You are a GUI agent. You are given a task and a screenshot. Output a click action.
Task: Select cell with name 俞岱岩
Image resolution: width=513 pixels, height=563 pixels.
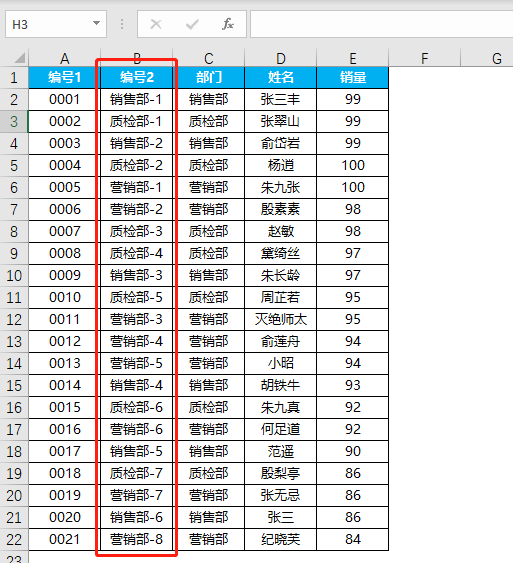281,144
